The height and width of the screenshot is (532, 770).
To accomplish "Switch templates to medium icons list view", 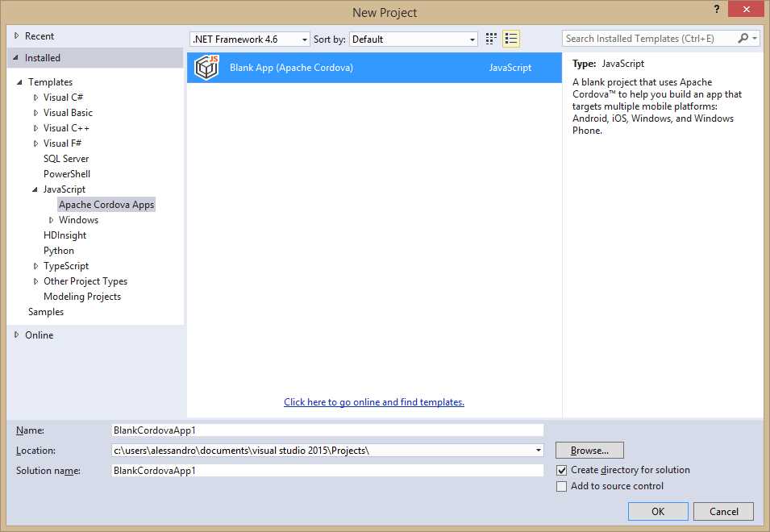I will (x=510, y=39).
